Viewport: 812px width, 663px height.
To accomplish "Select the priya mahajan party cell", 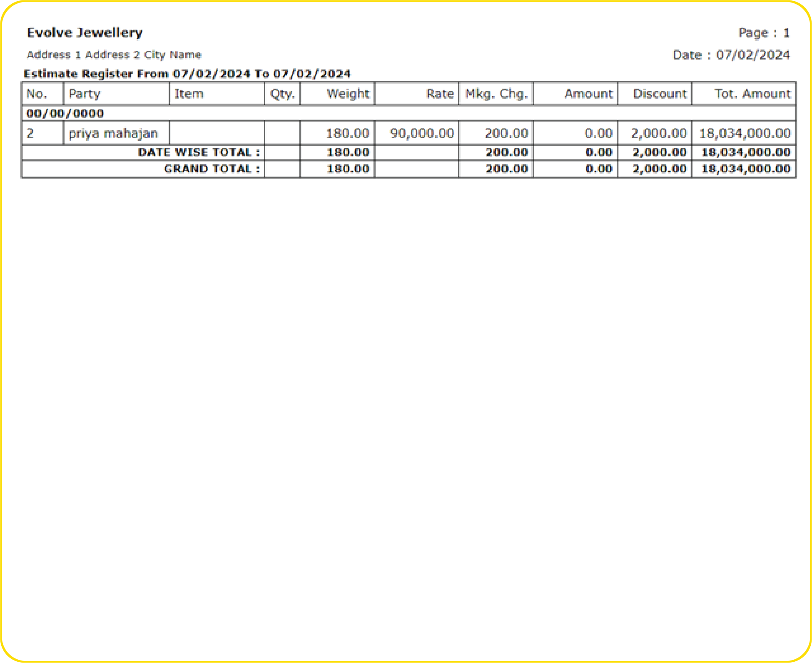I will click(113, 133).
